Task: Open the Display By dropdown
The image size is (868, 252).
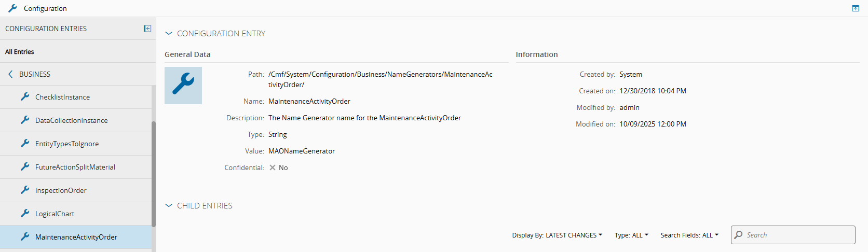Action: pos(557,235)
